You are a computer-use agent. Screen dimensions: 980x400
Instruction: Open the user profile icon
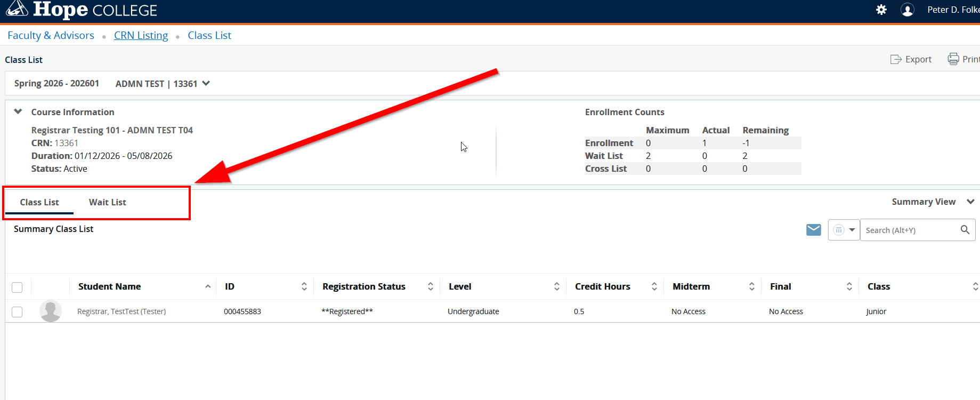click(908, 10)
